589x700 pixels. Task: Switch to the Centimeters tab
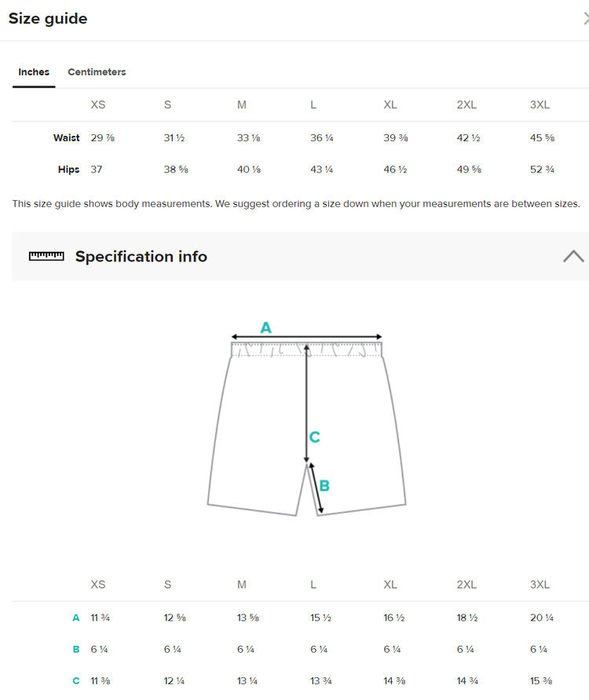coord(97,72)
